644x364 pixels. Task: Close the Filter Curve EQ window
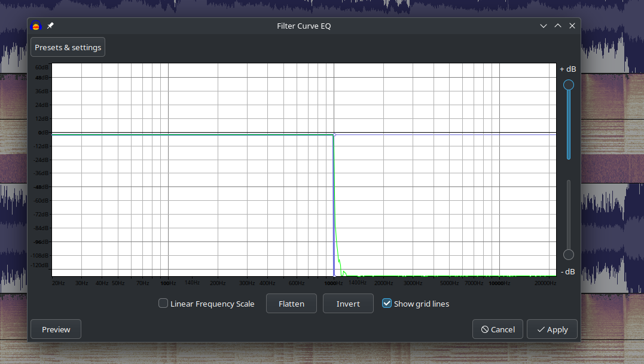pos(572,26)
